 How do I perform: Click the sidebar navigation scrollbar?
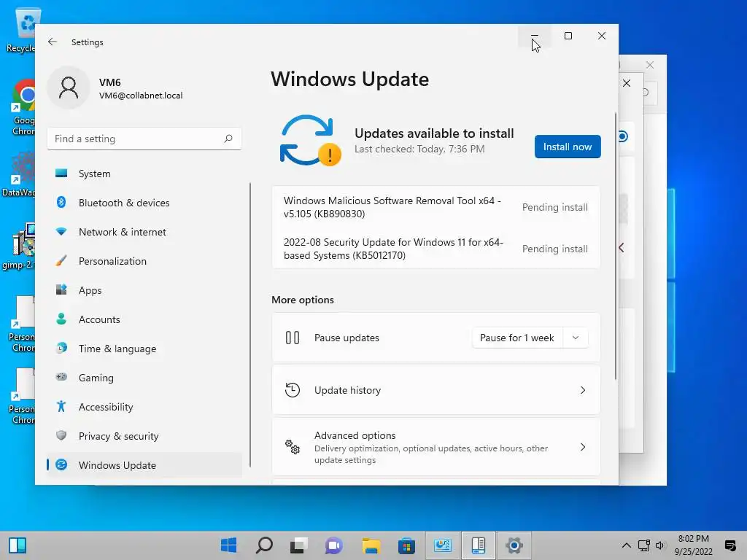(x=249, y=324)
